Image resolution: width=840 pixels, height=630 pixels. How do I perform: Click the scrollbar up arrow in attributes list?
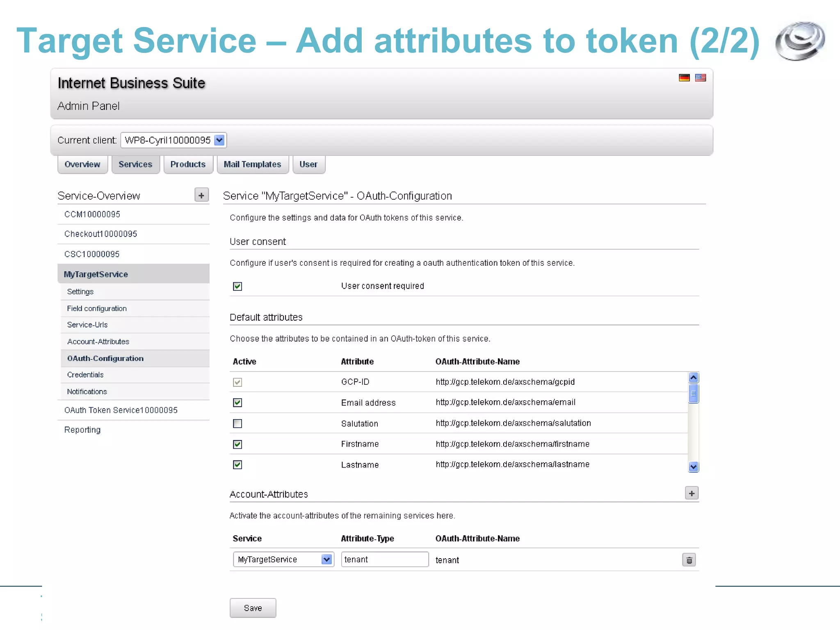[x=693, y=377]
